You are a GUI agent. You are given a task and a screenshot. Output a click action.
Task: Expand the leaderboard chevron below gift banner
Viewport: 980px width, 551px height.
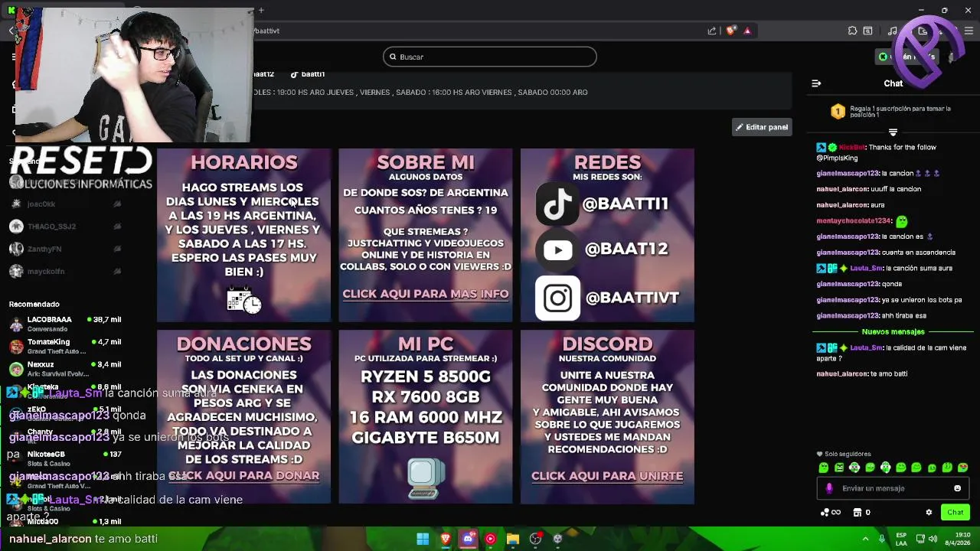pyautogui.click(x=893, y=132)
